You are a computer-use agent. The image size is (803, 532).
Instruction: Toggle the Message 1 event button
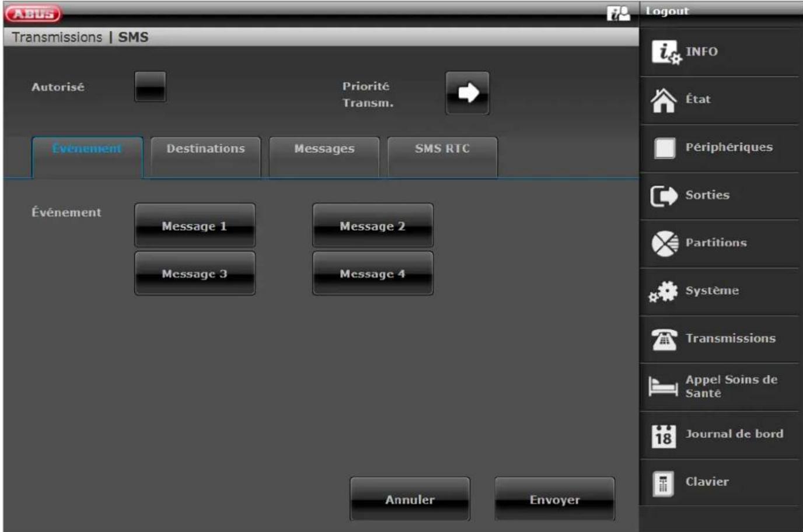point(194,226)
